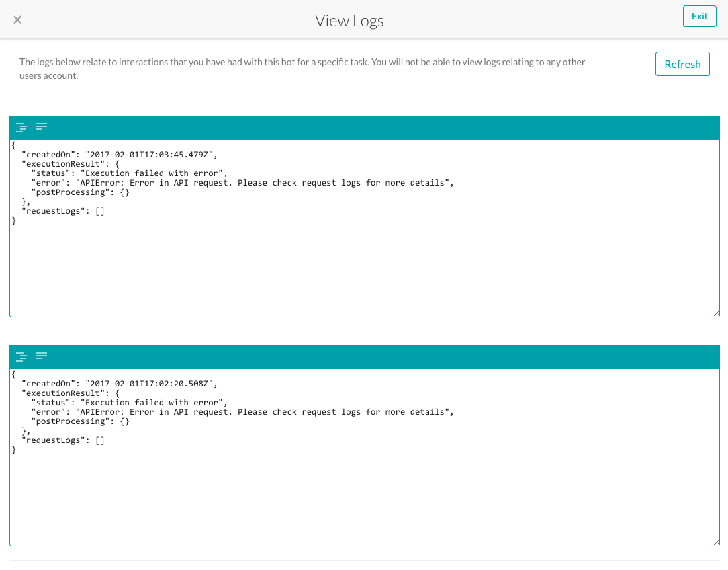Compact the 17:02:20 log JSON

coord(42,356)
